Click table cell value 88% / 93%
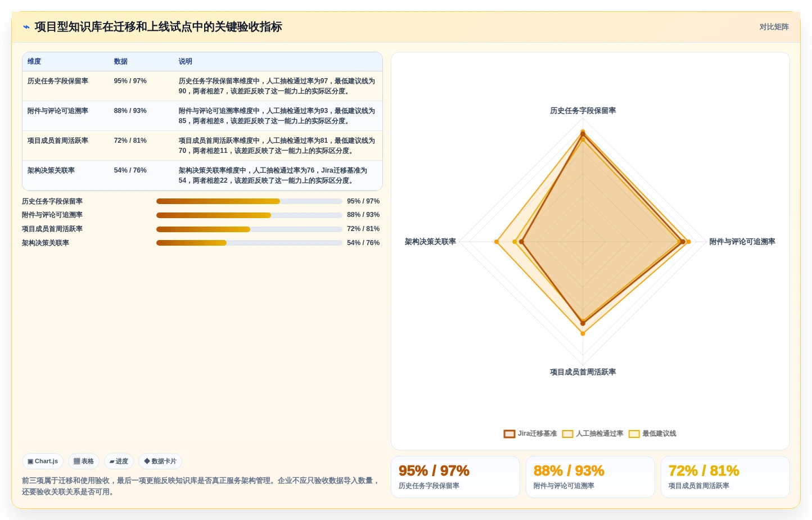 (130, 111)
